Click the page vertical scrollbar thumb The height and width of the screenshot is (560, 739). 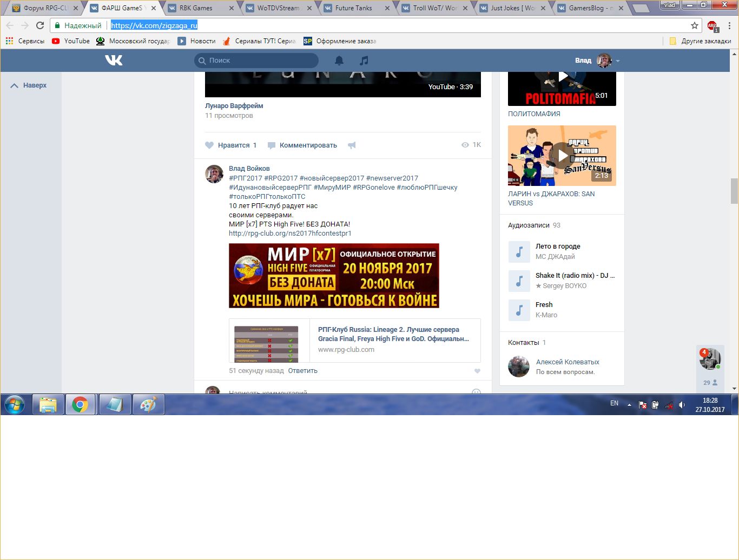[734, 191]
